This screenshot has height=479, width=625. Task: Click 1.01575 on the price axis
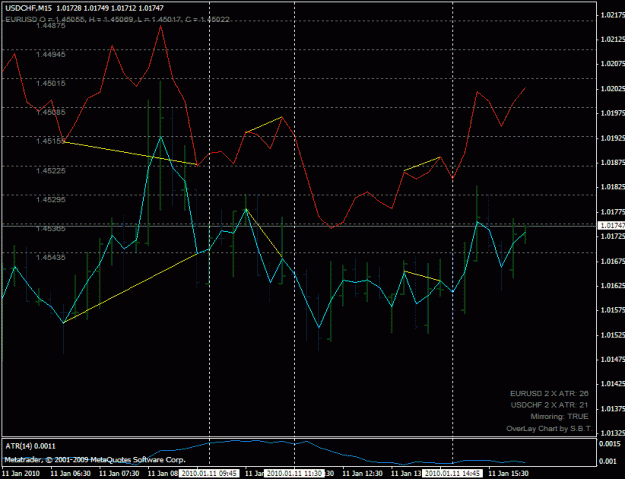(613, 310)
